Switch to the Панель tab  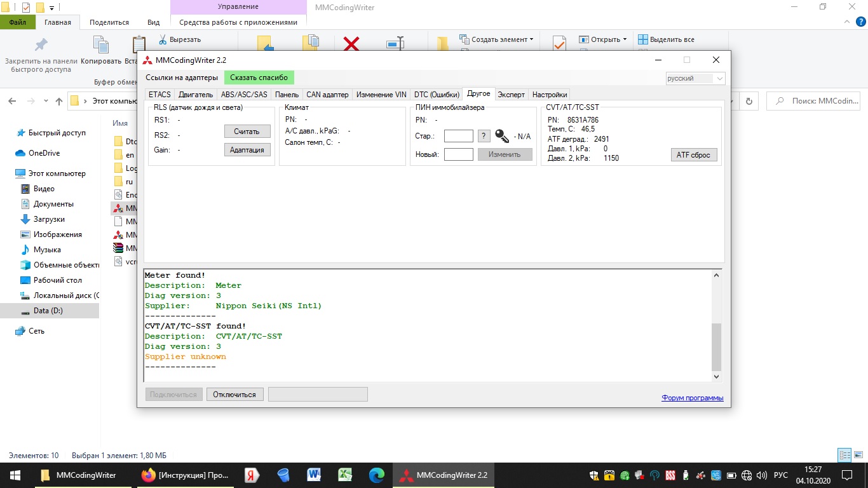click(x=287, y=95)
